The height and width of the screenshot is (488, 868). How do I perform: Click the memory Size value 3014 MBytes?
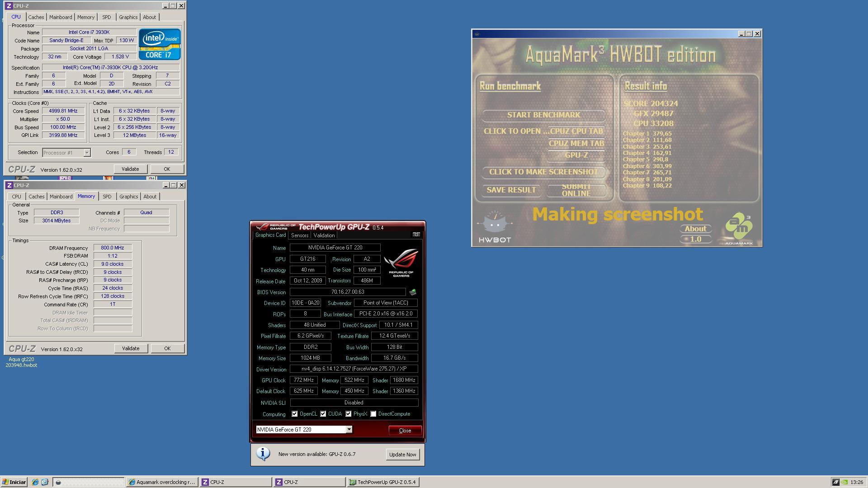57,221
